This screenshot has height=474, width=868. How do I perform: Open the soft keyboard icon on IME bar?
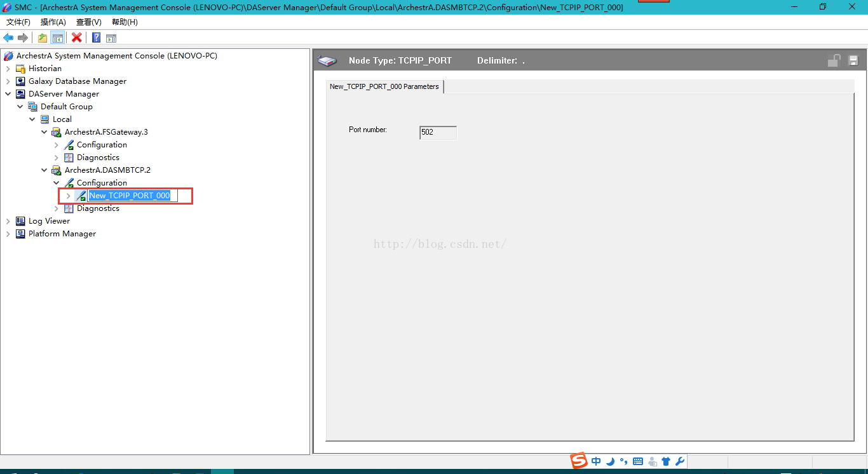638,462
